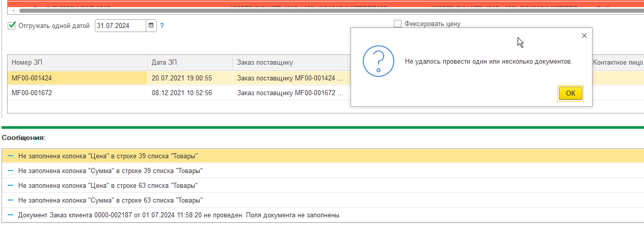Screen dimensions: 644x227
Task: Click dash icon of 'Цена' row 39 message
Action: coord(10,156)
